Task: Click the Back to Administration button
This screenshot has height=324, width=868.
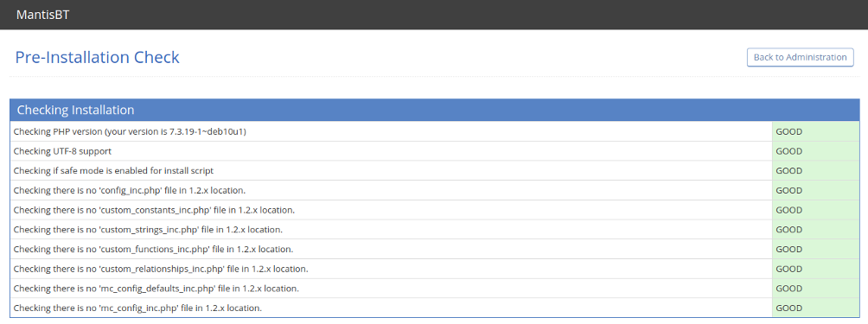Action: pyautogui.click(x=800, y=58)
